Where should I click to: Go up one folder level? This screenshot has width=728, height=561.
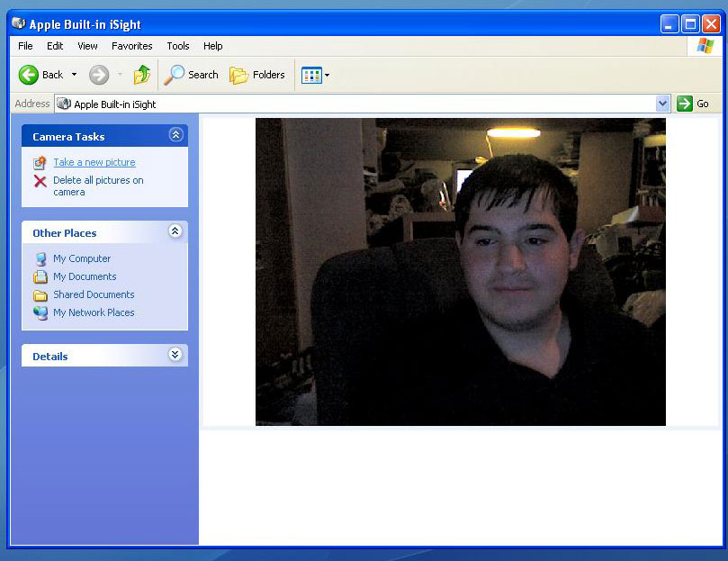[x=142, y=75]
